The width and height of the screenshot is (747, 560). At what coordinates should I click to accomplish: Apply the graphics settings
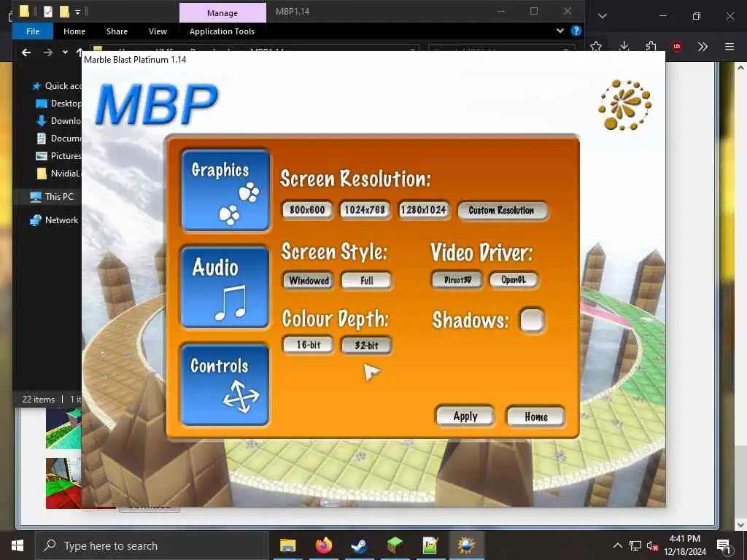click(x=465, y=416)
